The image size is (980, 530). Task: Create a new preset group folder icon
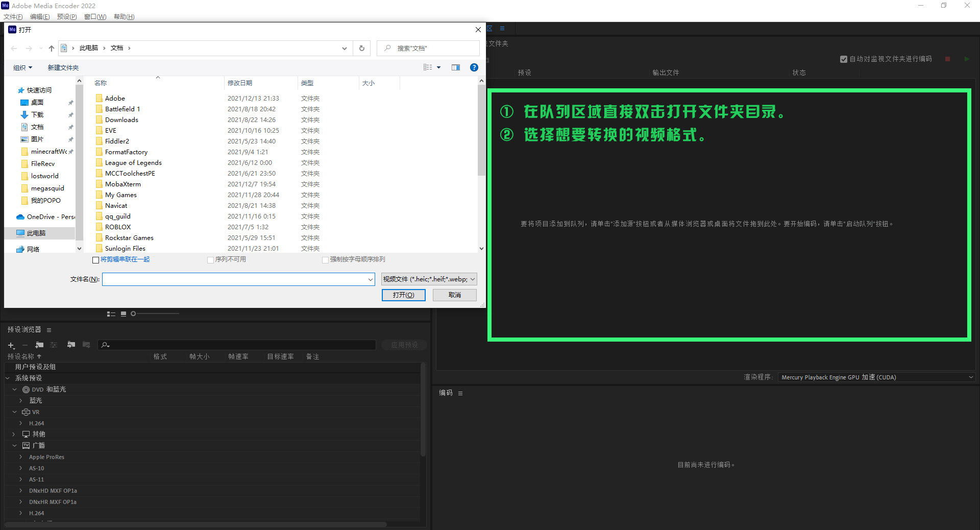pyautogui.click(x=39, y=345)
